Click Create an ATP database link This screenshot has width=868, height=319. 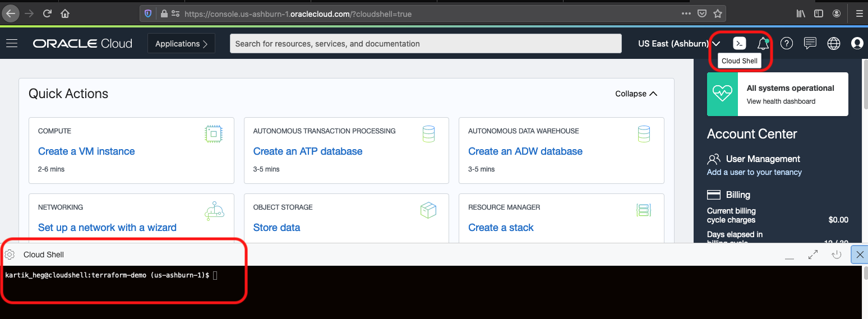308,151
